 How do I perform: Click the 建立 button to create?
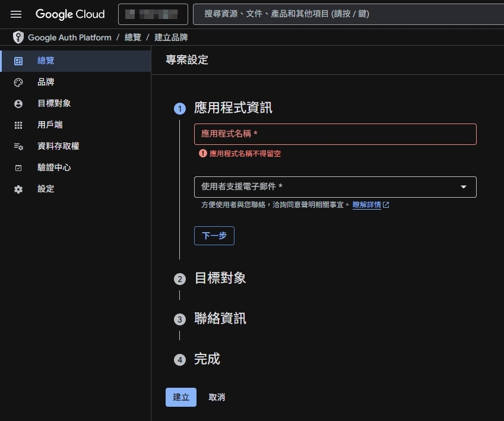[180, 397]
